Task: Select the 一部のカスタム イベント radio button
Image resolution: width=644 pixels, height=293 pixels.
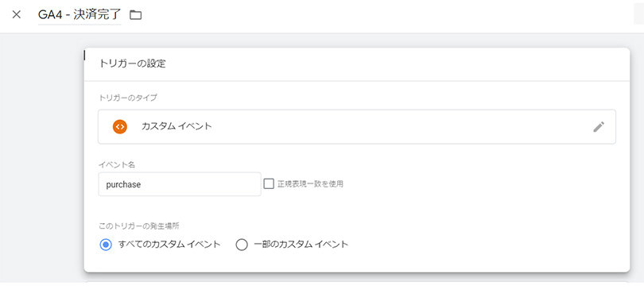Action: [x=242, y=245]
